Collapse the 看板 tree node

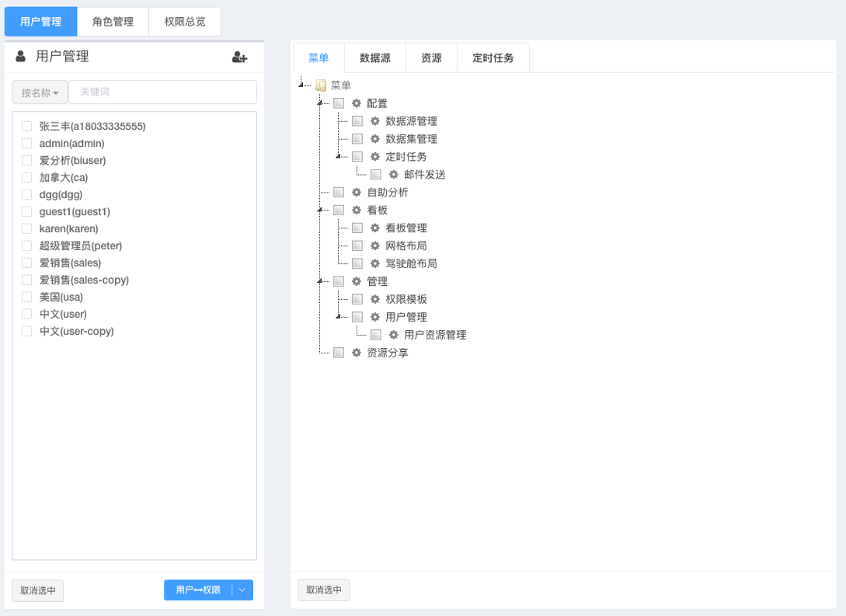point(319,211)
